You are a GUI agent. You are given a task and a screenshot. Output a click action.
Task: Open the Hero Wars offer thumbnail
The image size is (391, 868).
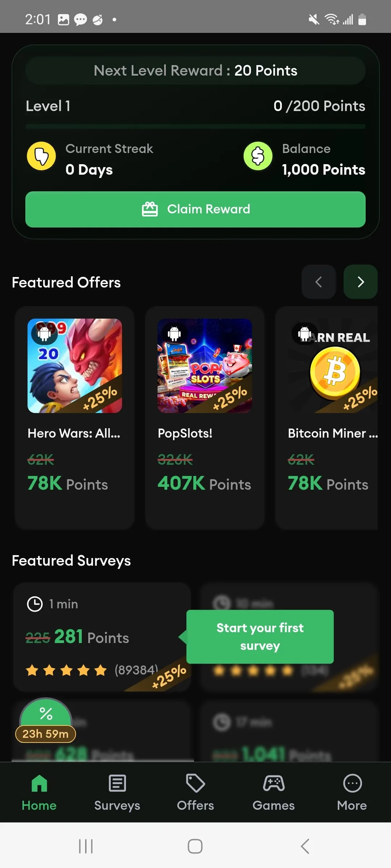point(75,366)
